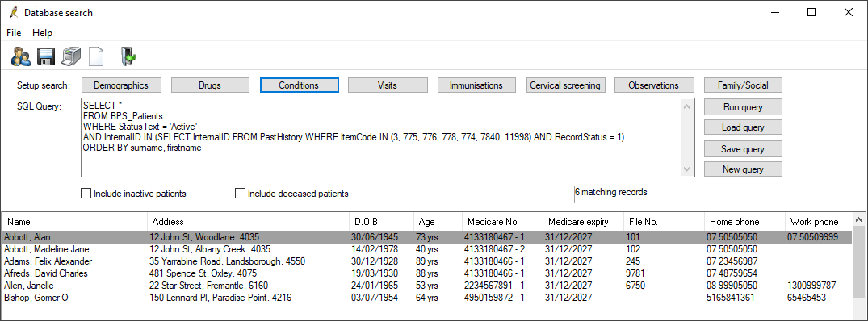Open the Visits search setup
The height and width of the screenshot is (321, 868).
[388, 85]
